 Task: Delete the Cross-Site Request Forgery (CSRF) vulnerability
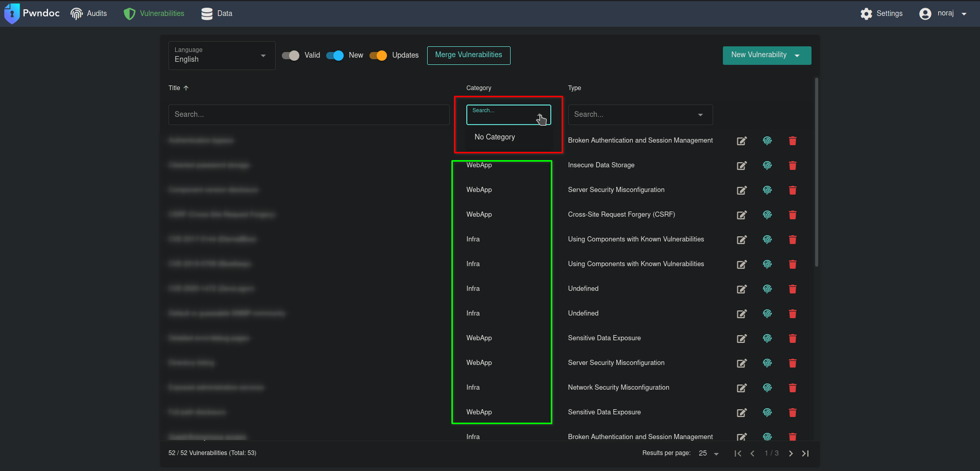[x=792, y=215]
